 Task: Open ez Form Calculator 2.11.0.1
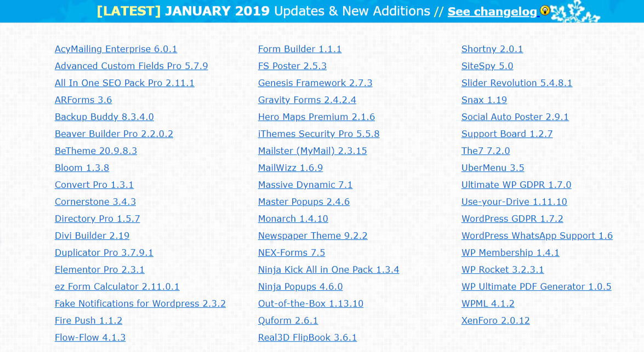117,286
